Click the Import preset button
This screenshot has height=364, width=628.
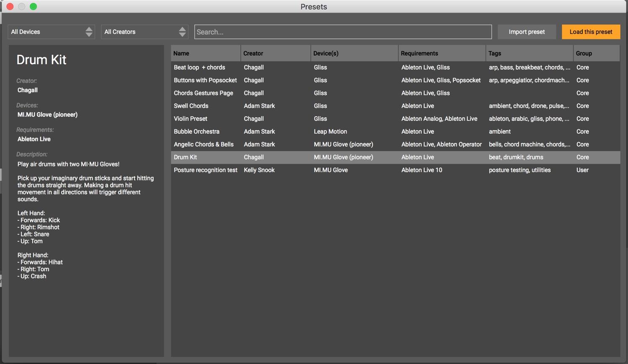click(527, 32)
